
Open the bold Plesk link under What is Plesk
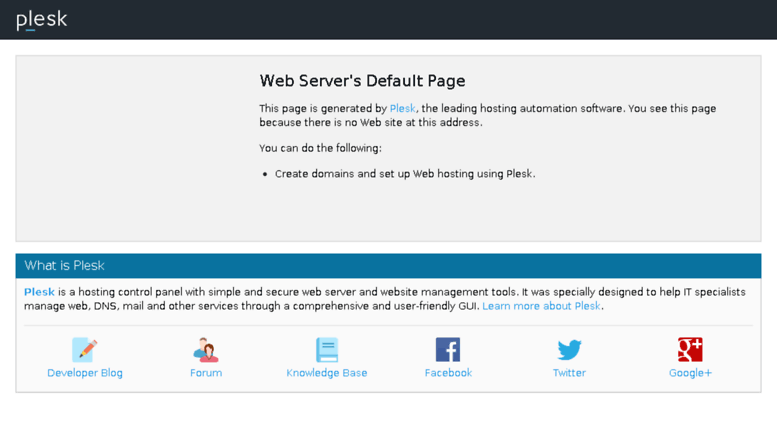[x=39, y=292]
